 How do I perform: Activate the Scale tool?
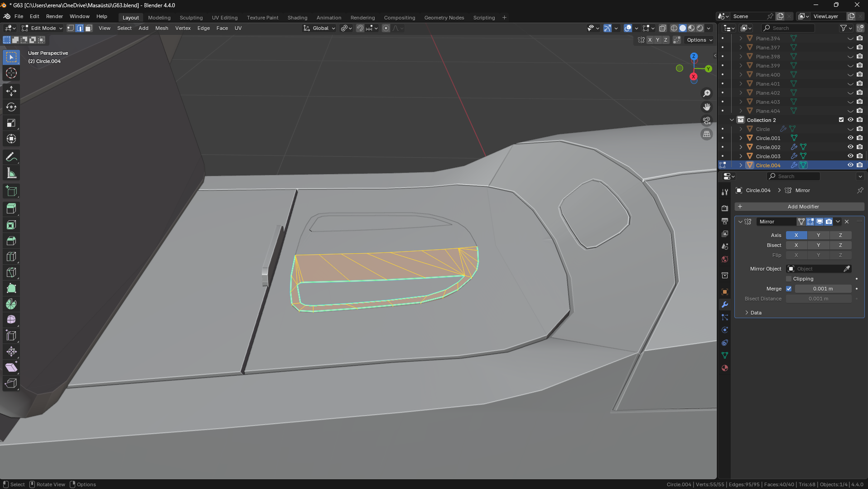(x=11, y=123)
